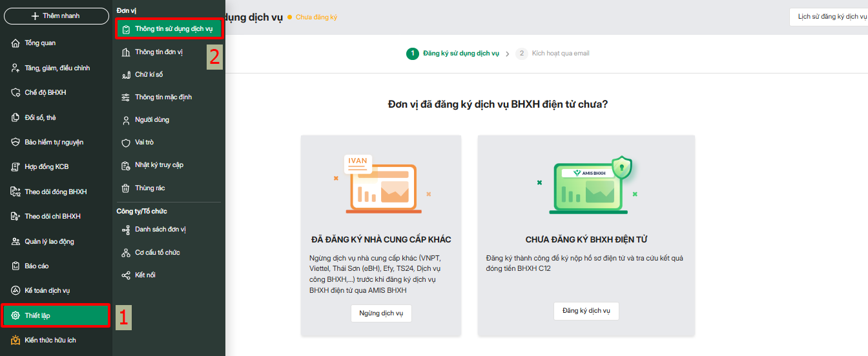The width and height of the screenshot is (868, 356).
Task: Click the Đối sổ, thẻ icon
Action: [x=15, y=117]
